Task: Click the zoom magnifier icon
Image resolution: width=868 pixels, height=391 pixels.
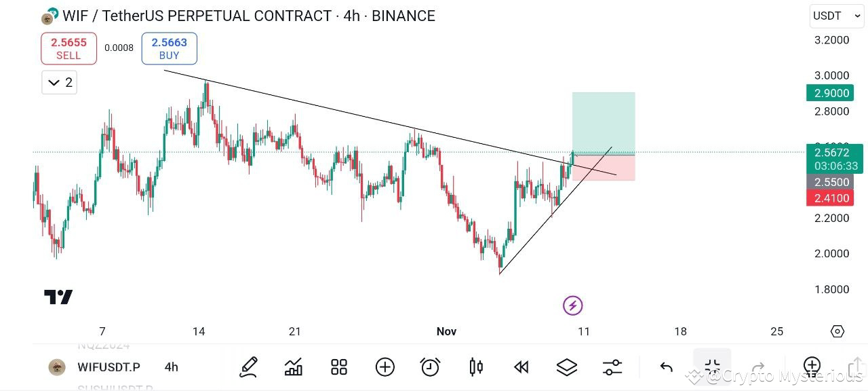Action: (x=812, y=367)
